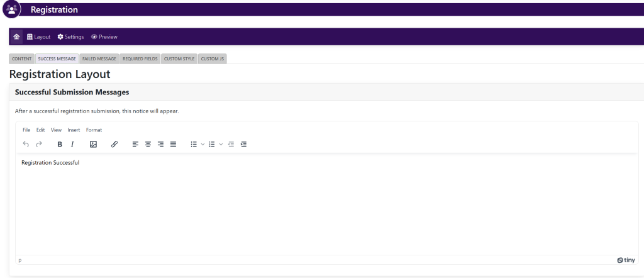Apply italic formatting
This screenshot has width=644, height=278.
(x=72, y=144)
